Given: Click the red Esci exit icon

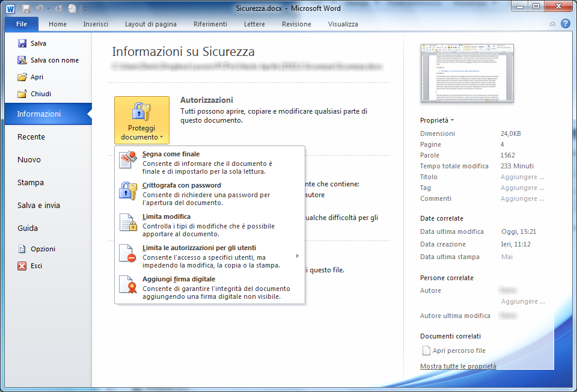Looking at the screenshot, I should [22, 266].
